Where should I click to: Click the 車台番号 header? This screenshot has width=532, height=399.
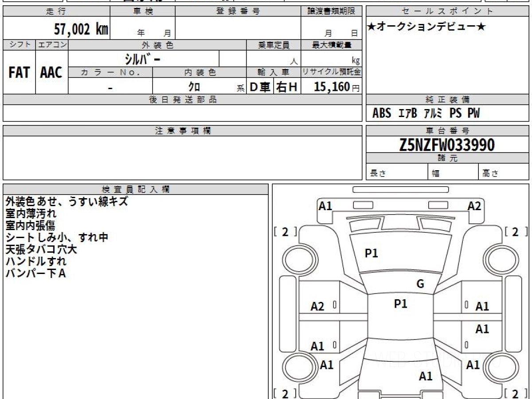click(x=447, y=131)
